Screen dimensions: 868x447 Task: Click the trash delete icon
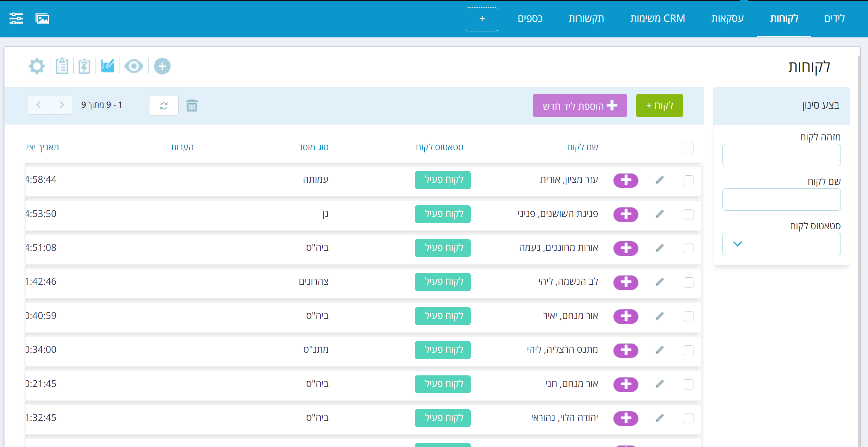[x=192, y=105]
